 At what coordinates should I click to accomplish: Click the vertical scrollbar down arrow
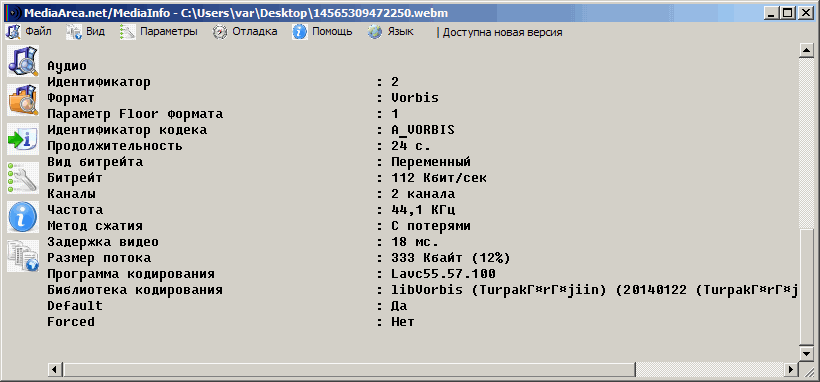(806, 354)
